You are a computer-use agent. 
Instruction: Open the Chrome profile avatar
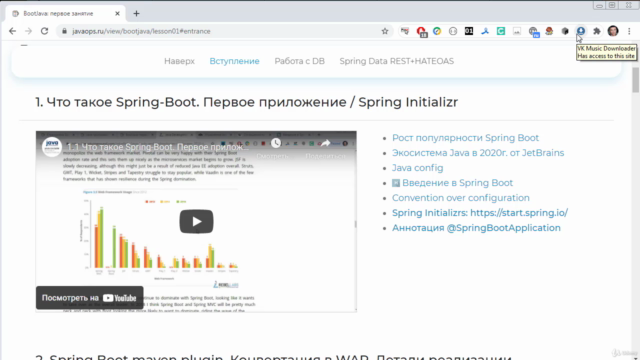(x=613, y=31)
